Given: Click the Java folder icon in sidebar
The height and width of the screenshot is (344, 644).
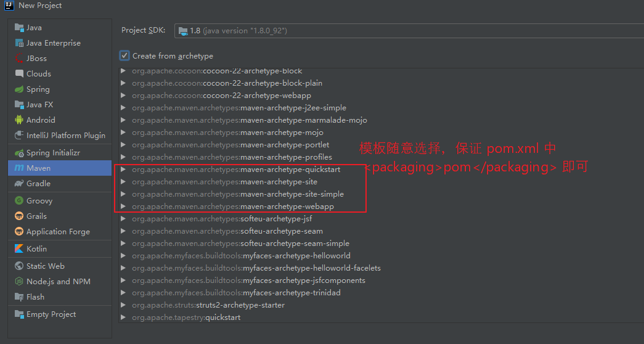Looking at the screenshot, I should tap(19, 28).
